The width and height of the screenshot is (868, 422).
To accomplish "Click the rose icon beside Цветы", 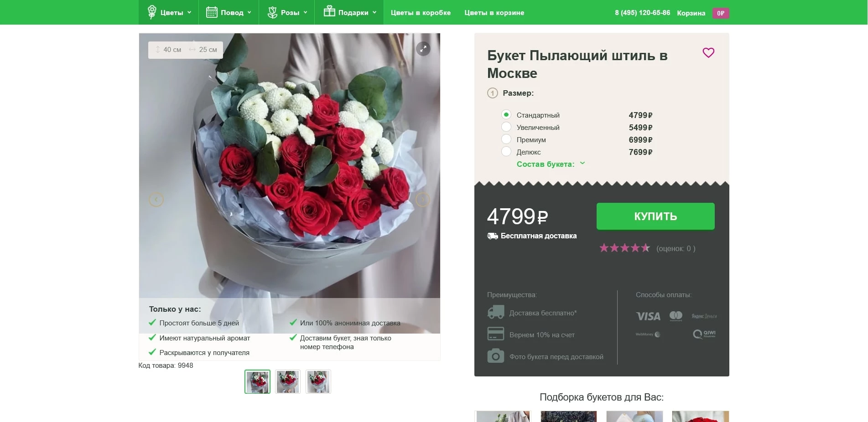I will (152, 12).
